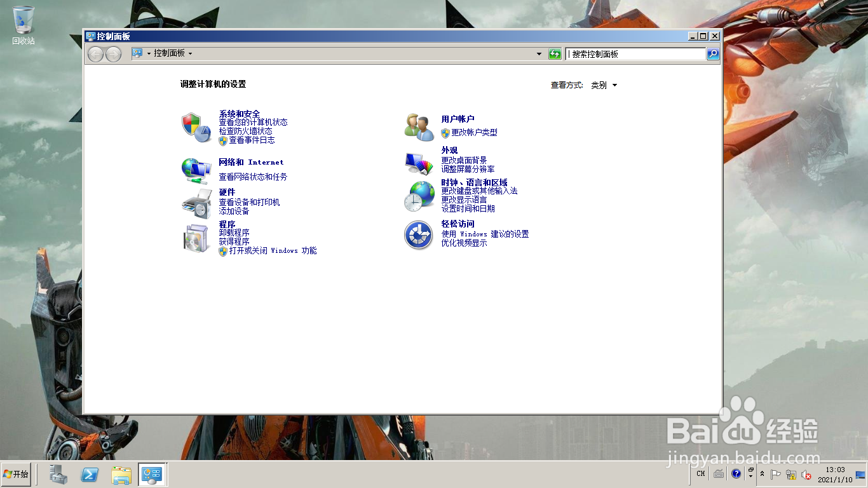
Task: Click the 控制面板 breadcrumb text
Action: point(169,53)
